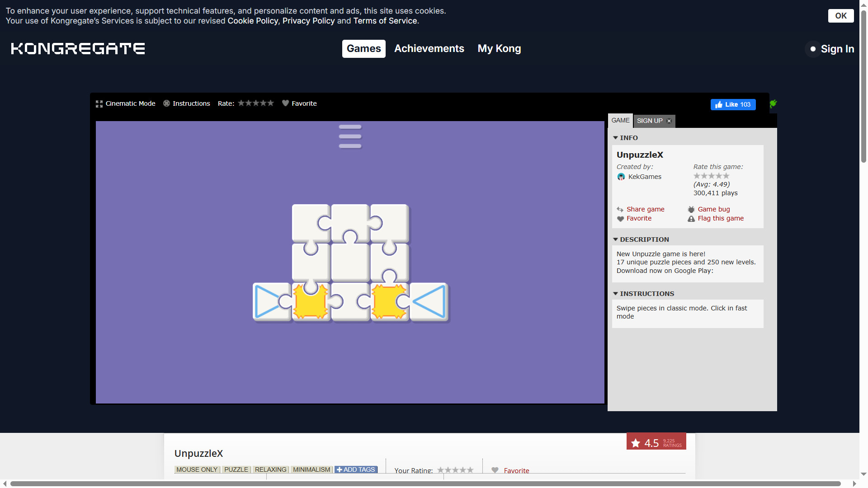
Task: Click the heart icon beside bottom Favorite
Action: click(495, 470)
